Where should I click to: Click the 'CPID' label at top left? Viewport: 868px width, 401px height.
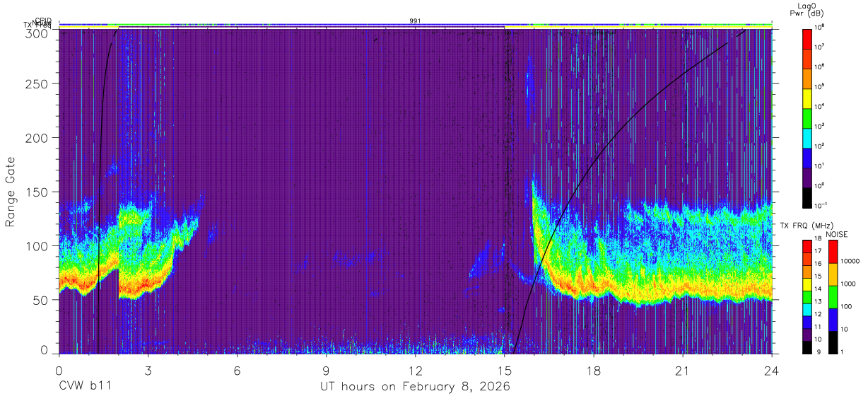coord(43,21)
